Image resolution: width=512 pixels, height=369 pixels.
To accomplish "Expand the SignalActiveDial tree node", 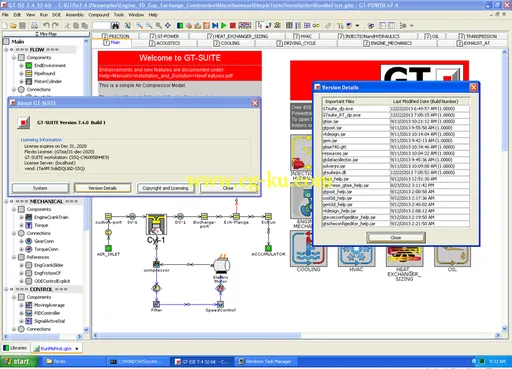I will coord(22,321).
